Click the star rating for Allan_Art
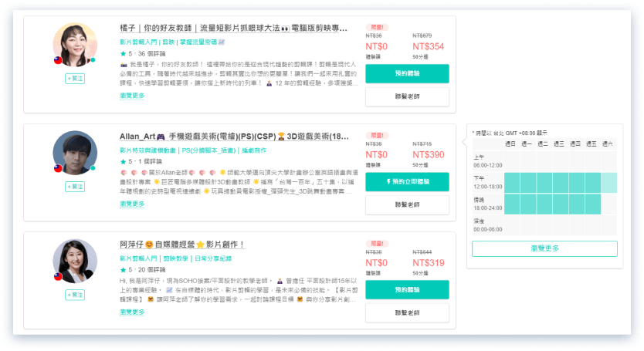The width and height of the screenshot is (644, 351). 124,161
